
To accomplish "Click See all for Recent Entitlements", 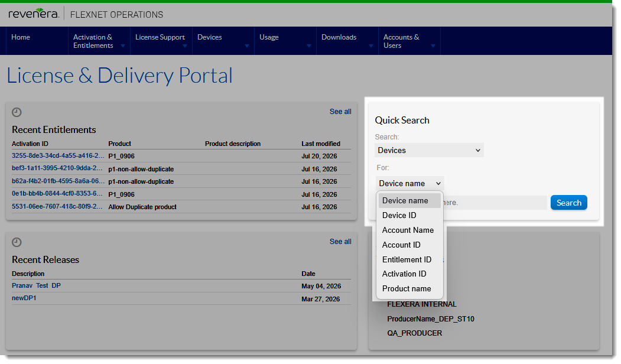I will (340, 112).
